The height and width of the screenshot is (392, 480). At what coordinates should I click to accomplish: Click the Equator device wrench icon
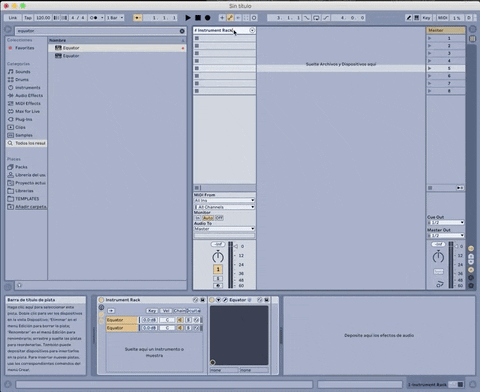pyautogui.click(x=225, y=300)
